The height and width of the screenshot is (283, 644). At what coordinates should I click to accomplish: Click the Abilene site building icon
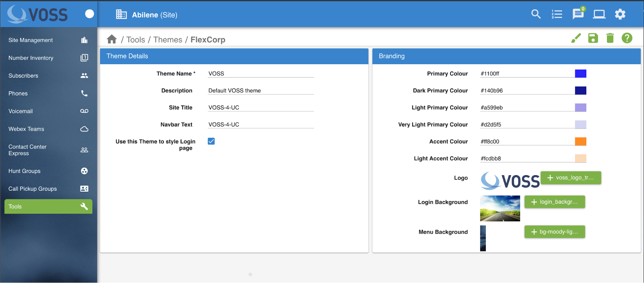(x=121, y=15)
